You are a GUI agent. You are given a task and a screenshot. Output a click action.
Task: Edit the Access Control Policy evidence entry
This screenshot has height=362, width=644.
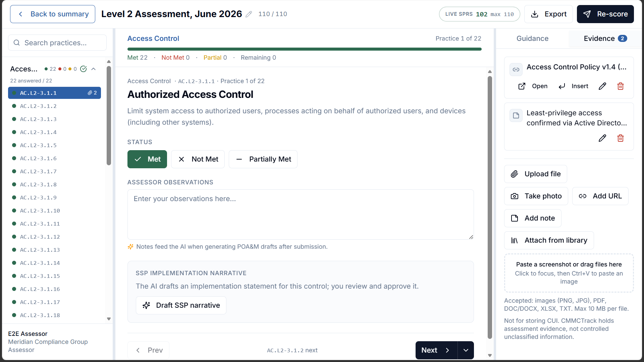pos(602,86)
